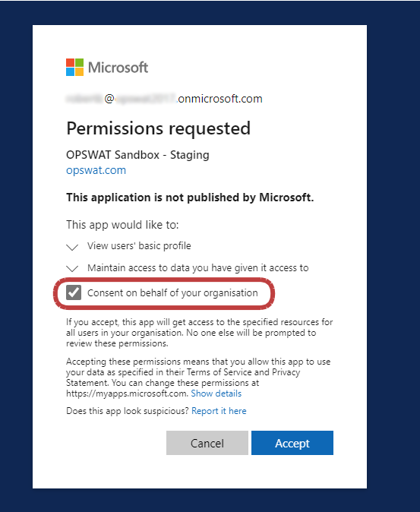Accept the requested permissions
Screen dimensions: 420x512
click(292, 443)
